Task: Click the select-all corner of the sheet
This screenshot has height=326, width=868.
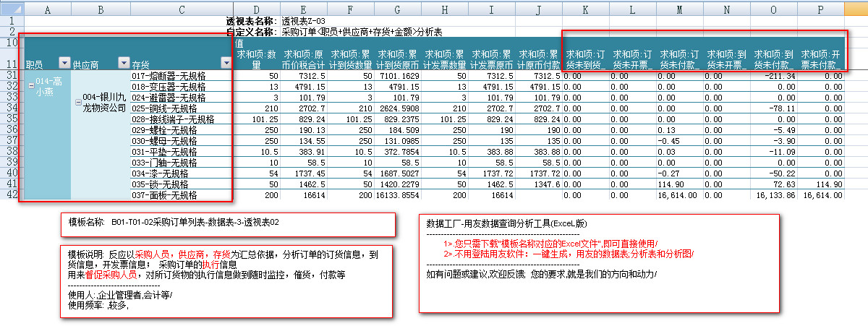Action: click(12, 9)
